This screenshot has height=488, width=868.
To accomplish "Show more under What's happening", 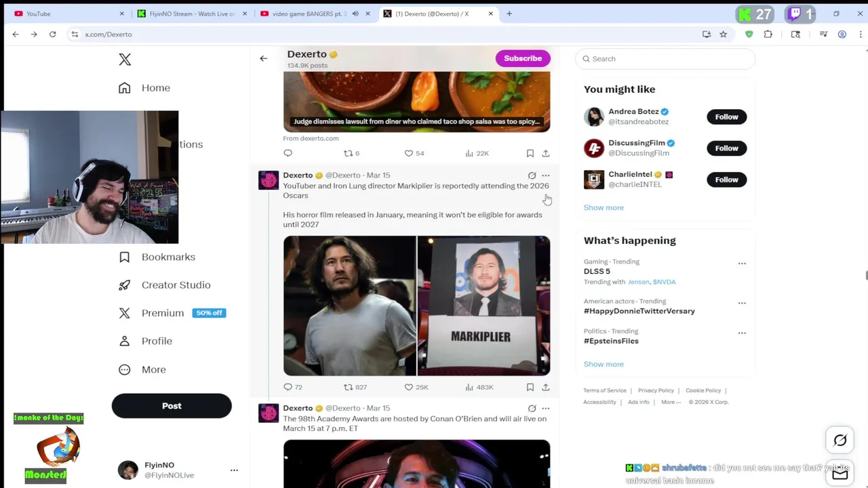I will click(604, 364).
